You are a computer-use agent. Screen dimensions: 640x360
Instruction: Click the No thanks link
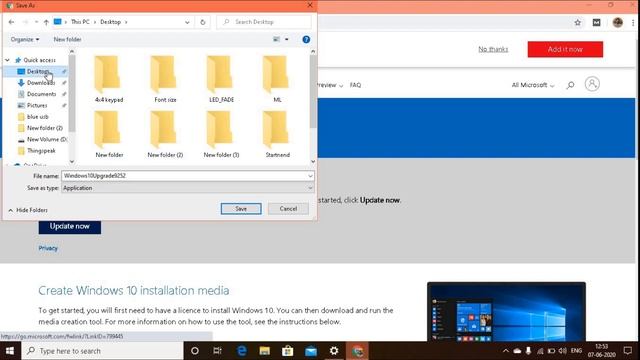[x=493, y=49]
